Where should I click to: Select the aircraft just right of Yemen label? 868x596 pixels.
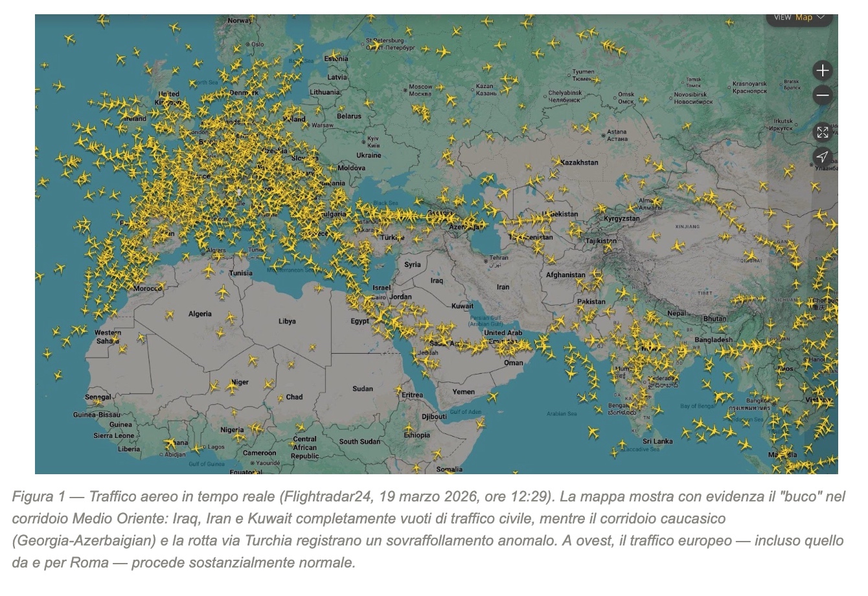point(493,396)
